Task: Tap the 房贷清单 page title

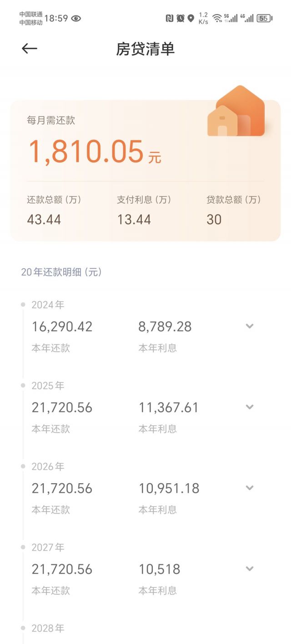Action: [x=145, y=49]
